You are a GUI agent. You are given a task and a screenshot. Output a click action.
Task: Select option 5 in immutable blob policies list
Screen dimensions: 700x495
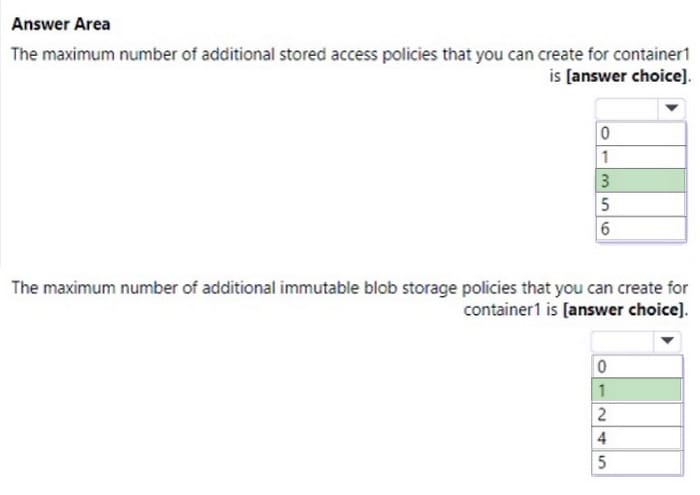pos(637,462)
